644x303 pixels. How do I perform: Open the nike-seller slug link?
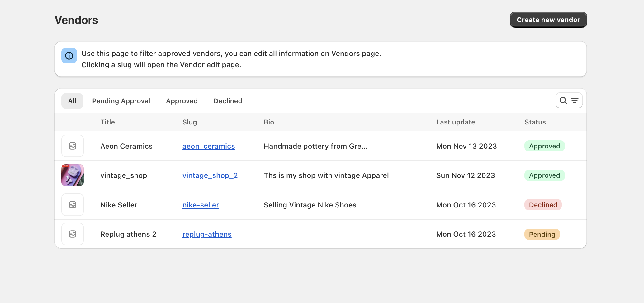coord(201,205)
